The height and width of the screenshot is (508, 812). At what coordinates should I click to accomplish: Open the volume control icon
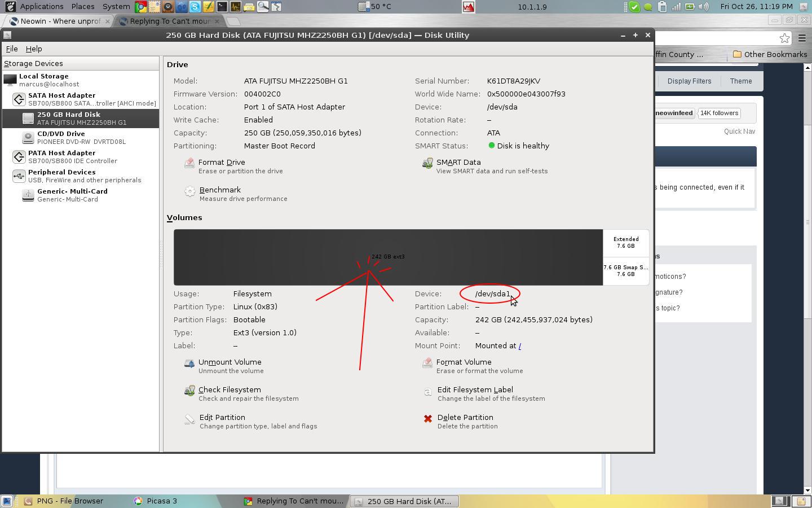(x=704, y=7)
